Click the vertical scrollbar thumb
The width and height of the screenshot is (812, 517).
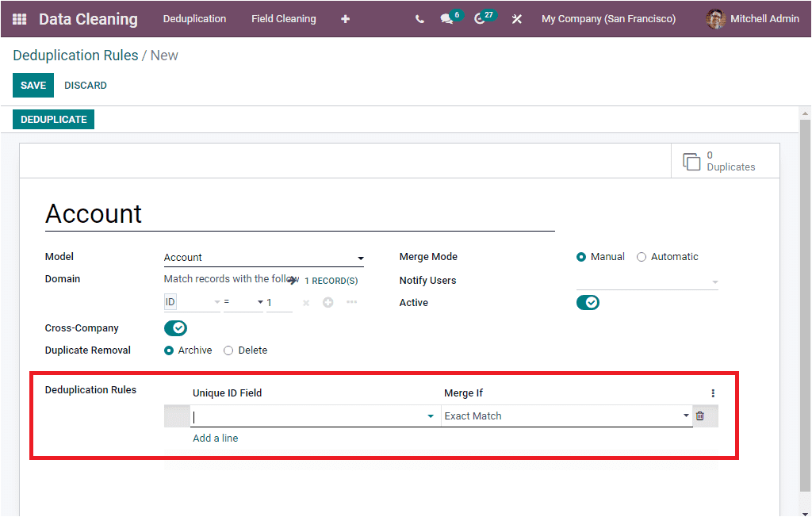[804, 305]
